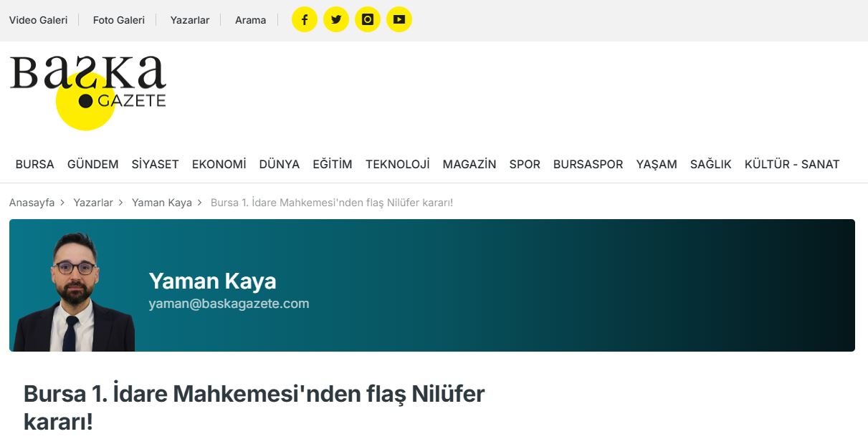This screenshot has width=868, height=439.
Task: Open the Video Galeri link
Action: click(38, 20)
